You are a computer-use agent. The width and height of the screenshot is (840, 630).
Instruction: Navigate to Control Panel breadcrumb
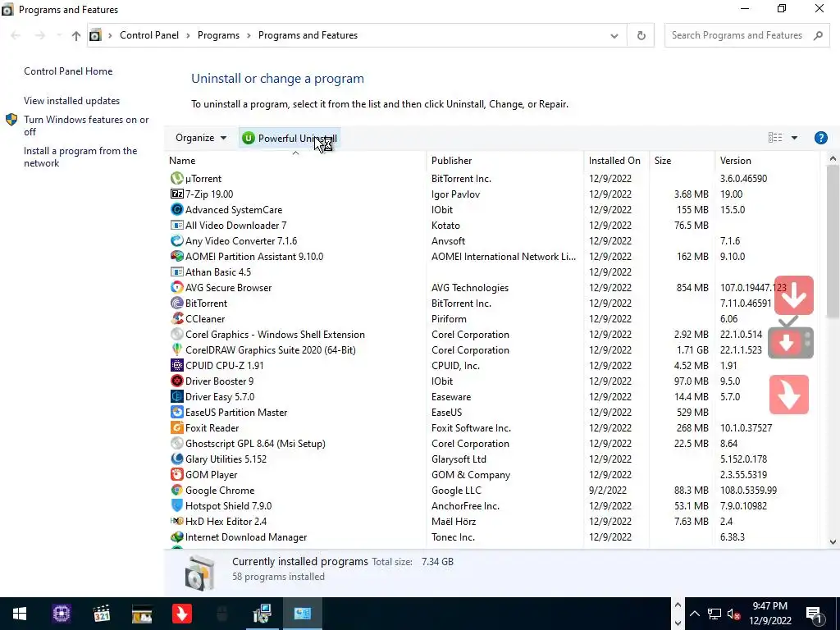(149, 35)
